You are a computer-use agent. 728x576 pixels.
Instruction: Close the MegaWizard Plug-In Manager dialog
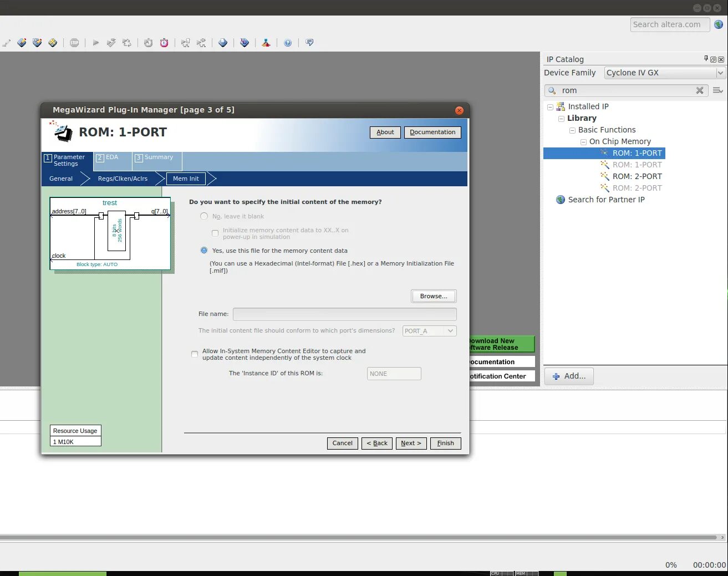coord(459,110)
